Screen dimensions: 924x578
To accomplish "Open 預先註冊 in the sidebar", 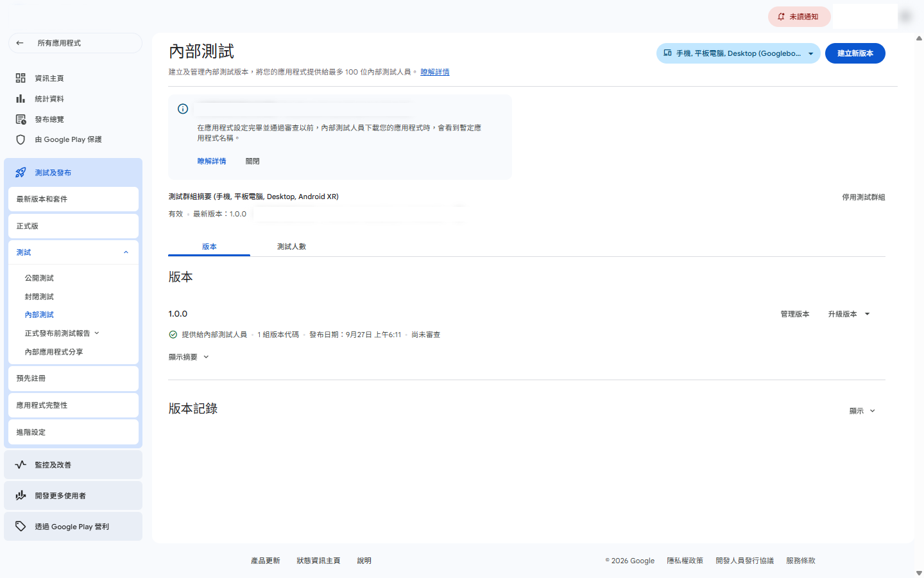I will (73, 378).
